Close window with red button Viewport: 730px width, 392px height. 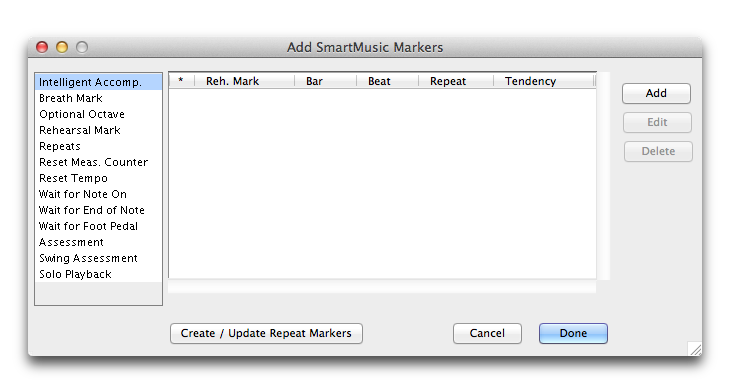point(42,47)
